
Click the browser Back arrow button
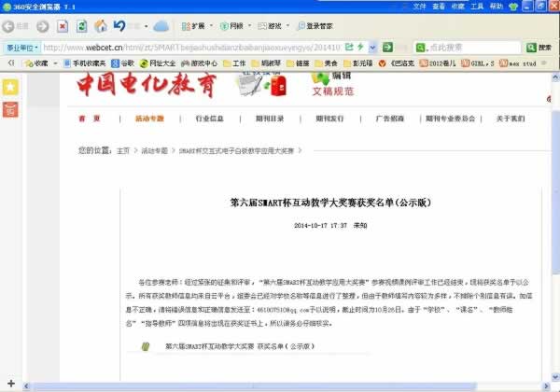tap(8, 26)
